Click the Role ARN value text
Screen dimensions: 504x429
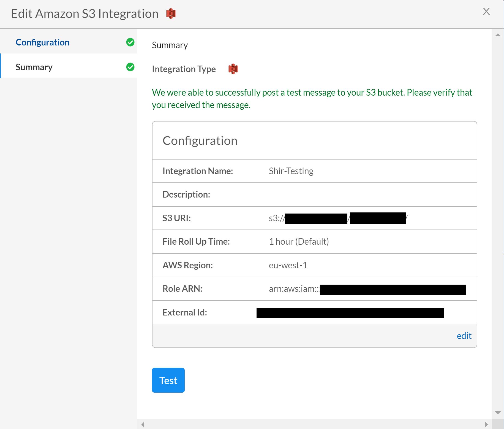click(367, 289)
